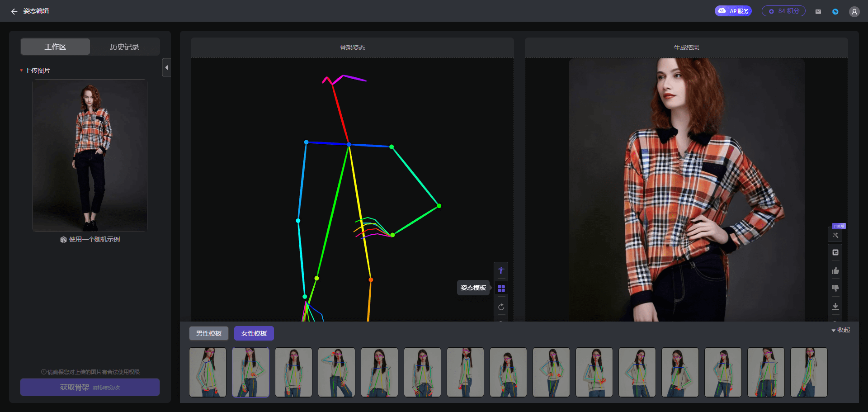Switch to the 历史记录 tab
868x412 pixels.
coord(125,47)
